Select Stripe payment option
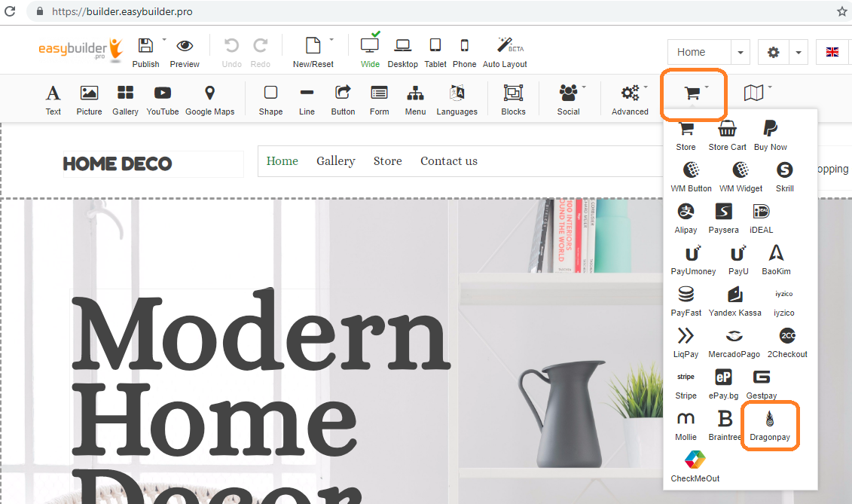The image size is (852, 504). [x=686, y=384]
